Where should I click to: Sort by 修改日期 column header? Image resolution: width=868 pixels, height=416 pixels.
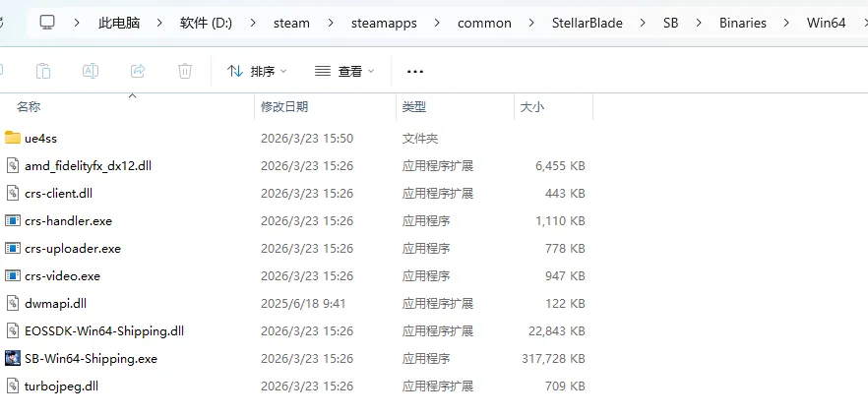point(284,107)
